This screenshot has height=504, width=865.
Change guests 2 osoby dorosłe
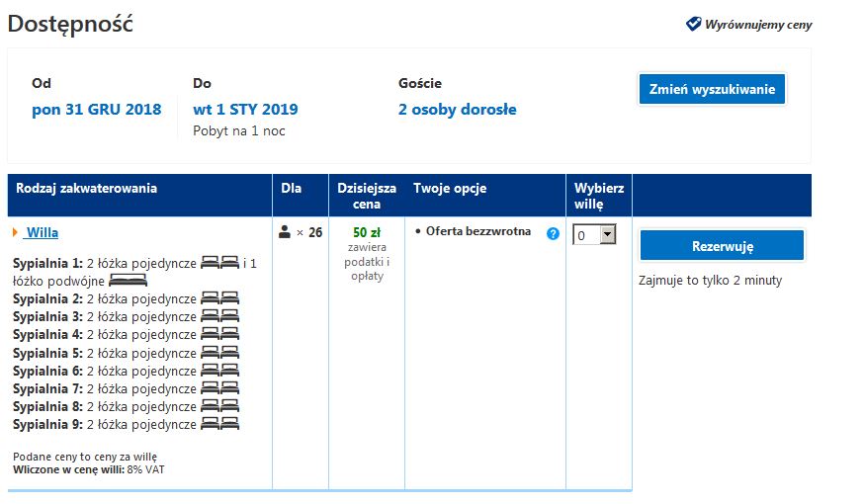tap(458, 109)
